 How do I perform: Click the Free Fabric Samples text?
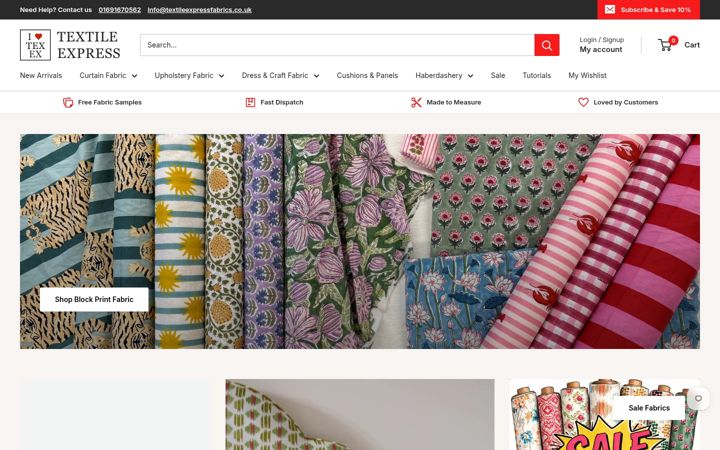click(x=110, y=102)
